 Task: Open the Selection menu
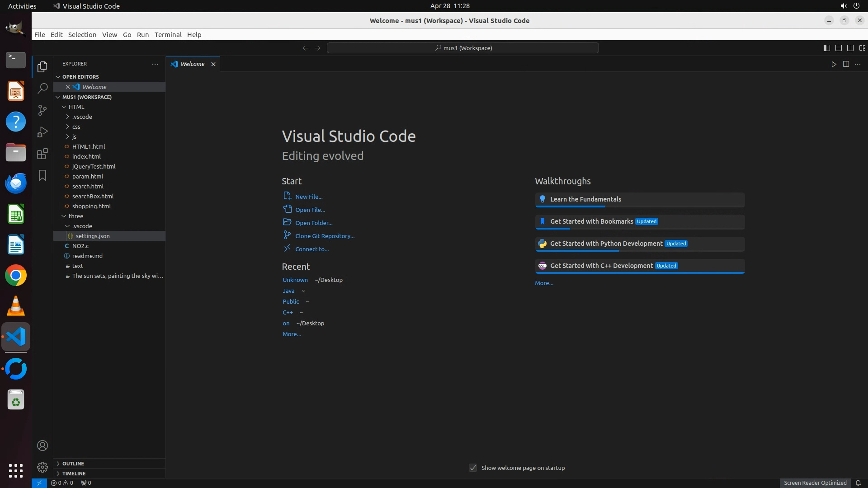pyautogui.click(x=82, y=35)
